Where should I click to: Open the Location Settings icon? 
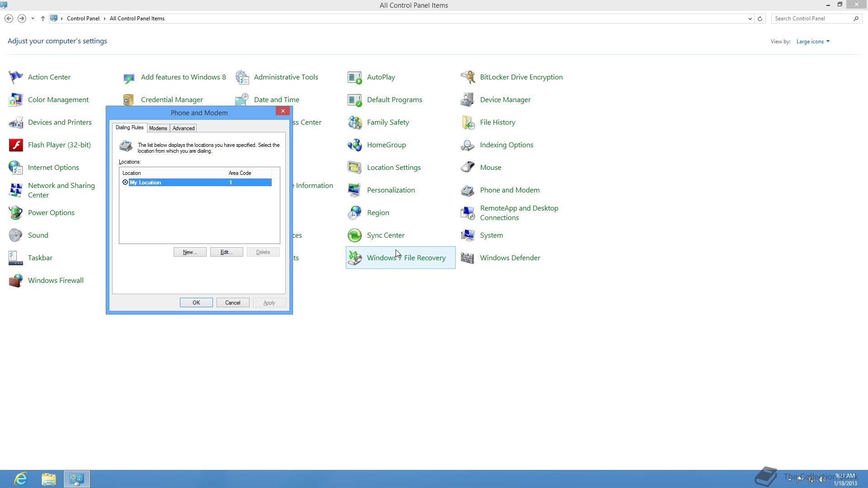[355, 168]
